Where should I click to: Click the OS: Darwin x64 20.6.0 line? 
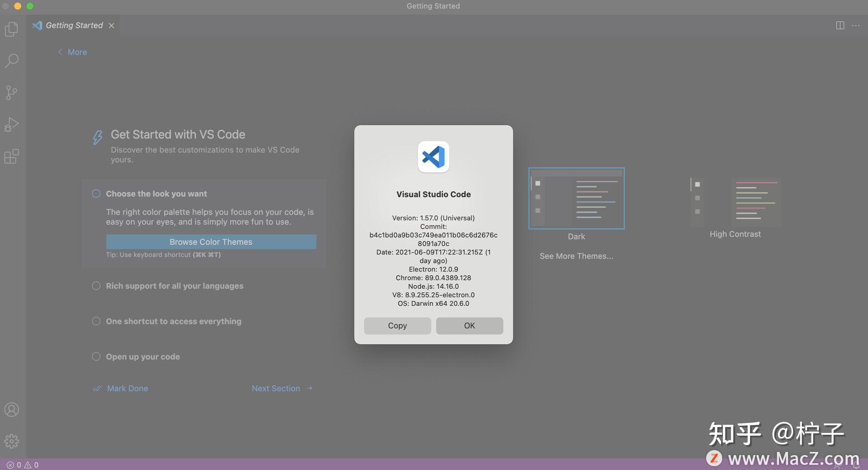tap(434, 303)
